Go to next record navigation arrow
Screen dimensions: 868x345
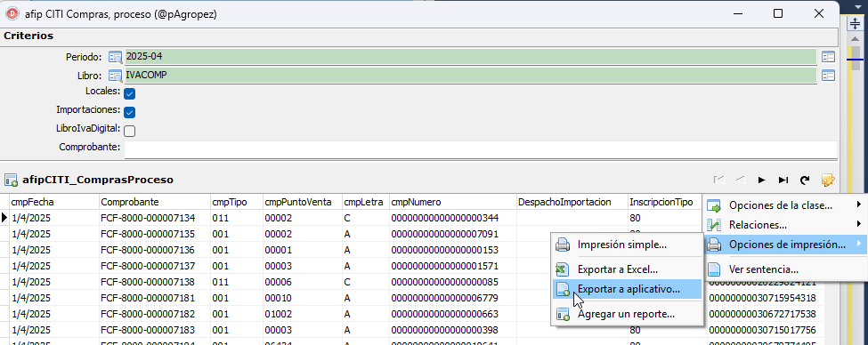coord(762,180)
